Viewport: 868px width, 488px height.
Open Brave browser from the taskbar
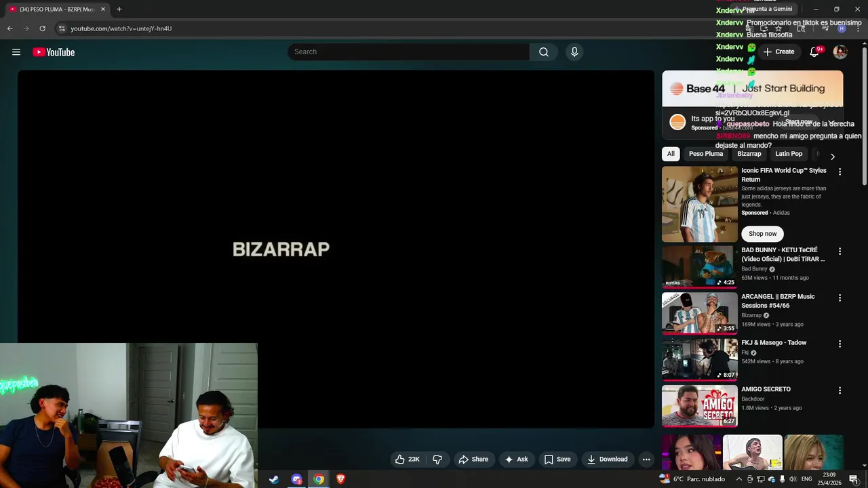point(341,479)
